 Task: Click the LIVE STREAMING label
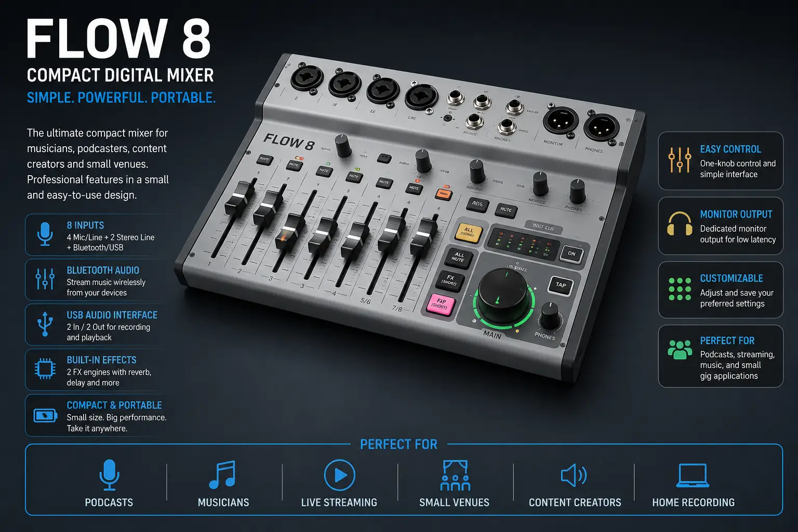coord(339,502)
